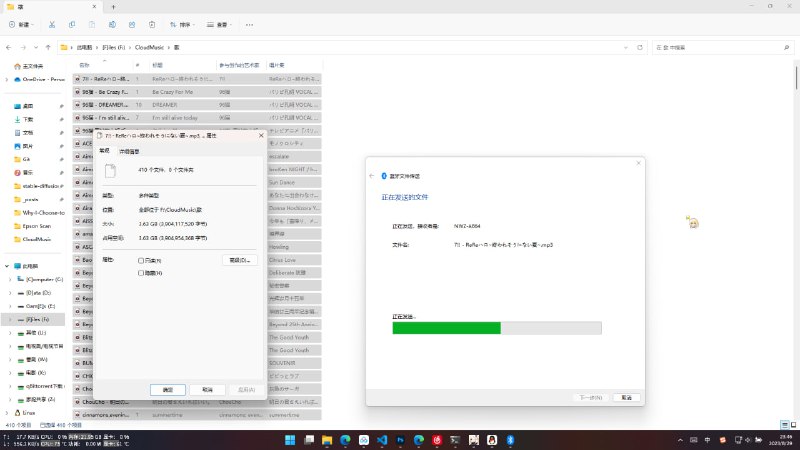Viewport: 800px width, 450px height.
Task: Open the Windows Start button
Action: [290, 440]
